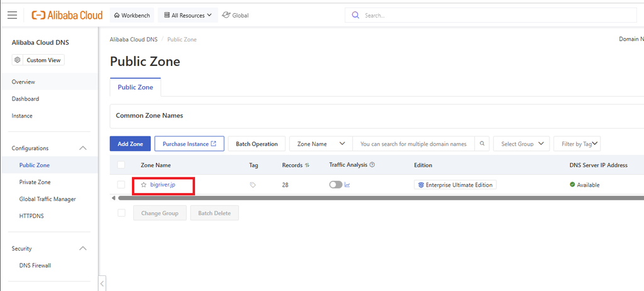Select the Public Zone tab
The height and width of the screenshot is (291, 644).
(x=136, y=87)
